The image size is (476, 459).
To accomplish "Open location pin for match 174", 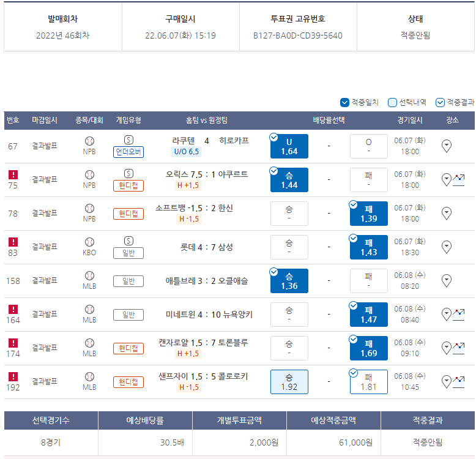I will click(446, 348).
